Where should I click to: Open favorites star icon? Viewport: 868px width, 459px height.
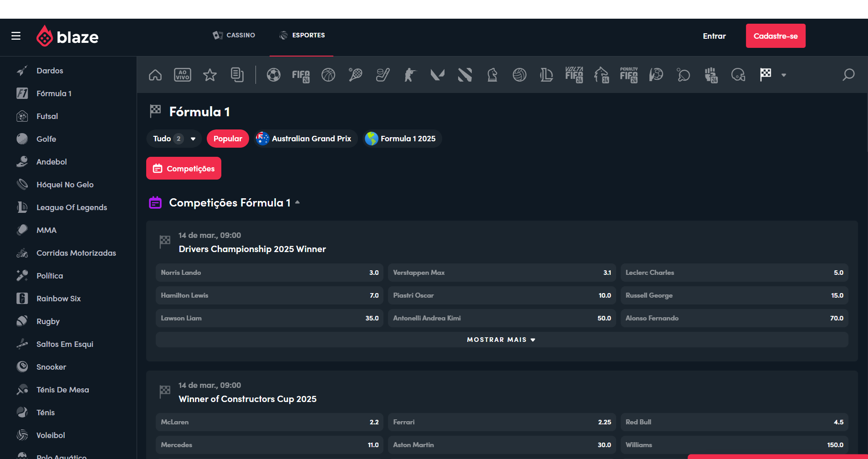(210, 75)
